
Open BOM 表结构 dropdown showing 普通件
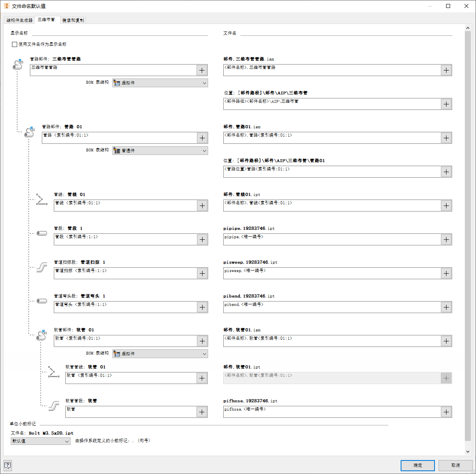(x=160, y=151)
